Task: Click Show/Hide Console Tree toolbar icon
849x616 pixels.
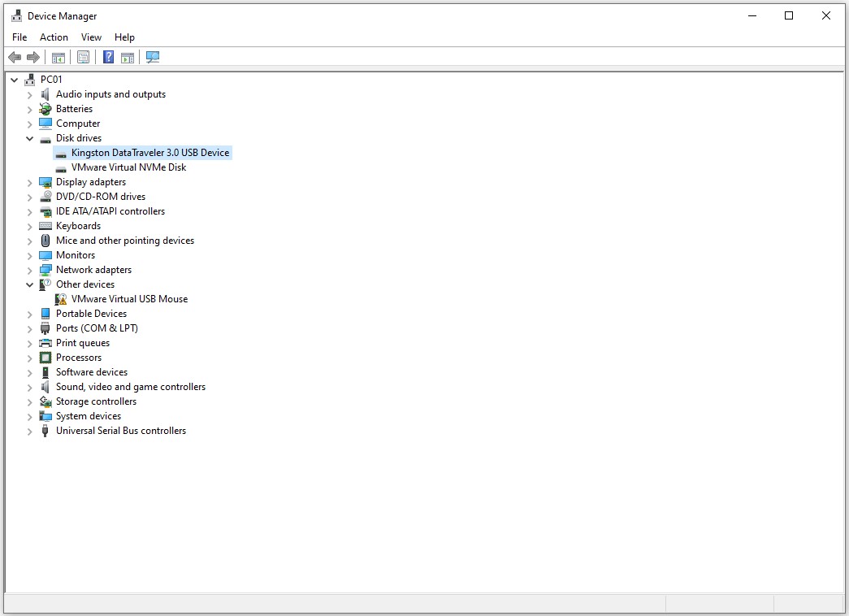Action: tap(58, 57)
